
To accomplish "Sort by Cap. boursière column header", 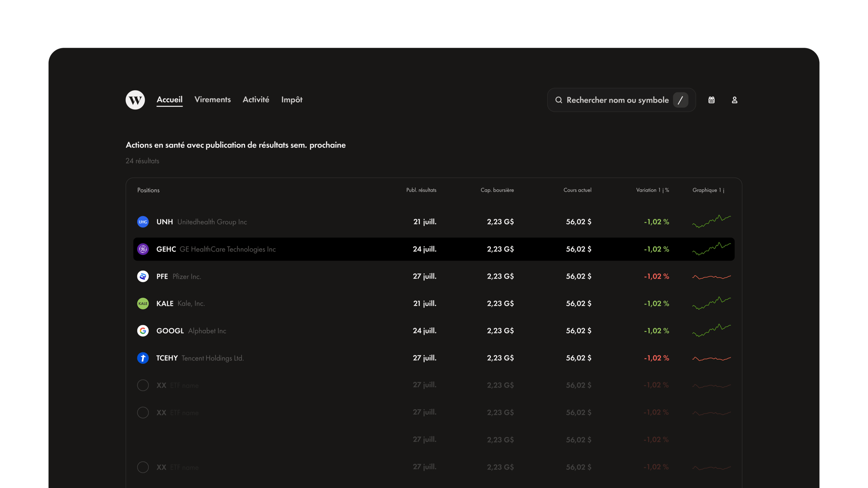I will point(497,190).
